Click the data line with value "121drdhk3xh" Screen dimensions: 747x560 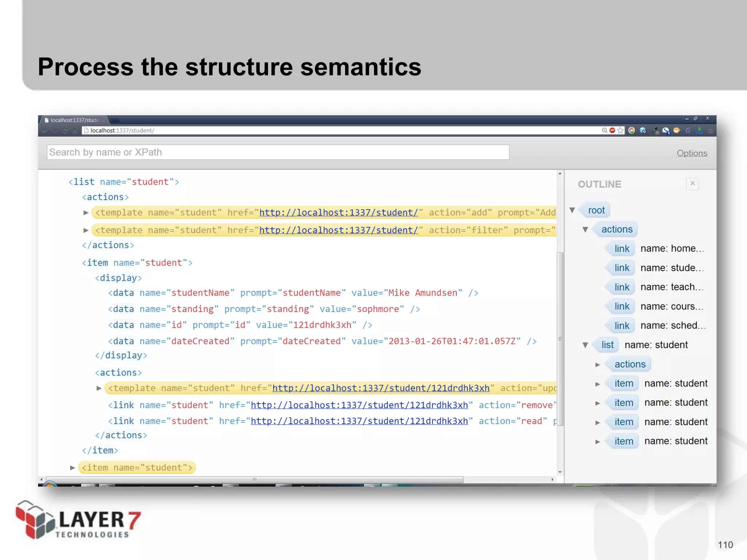coord(240,325)
